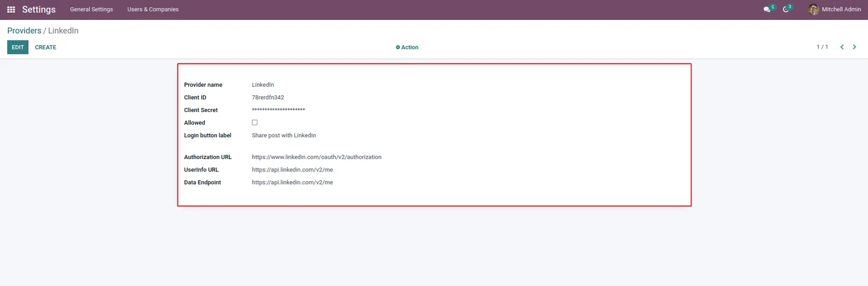Image resolution: width=868 pixels, height=286 pixels.
Task: Click the Create button
Action: click(45, 47)
